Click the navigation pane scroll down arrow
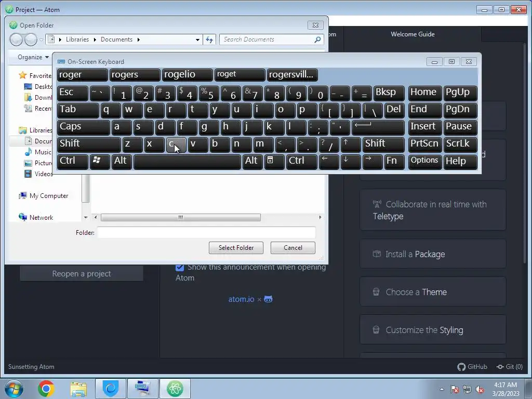 86,218
